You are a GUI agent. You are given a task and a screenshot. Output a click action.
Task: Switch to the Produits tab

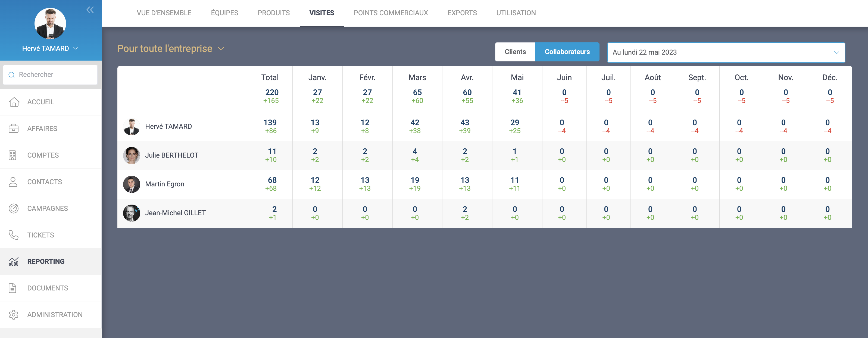(273, 13)
